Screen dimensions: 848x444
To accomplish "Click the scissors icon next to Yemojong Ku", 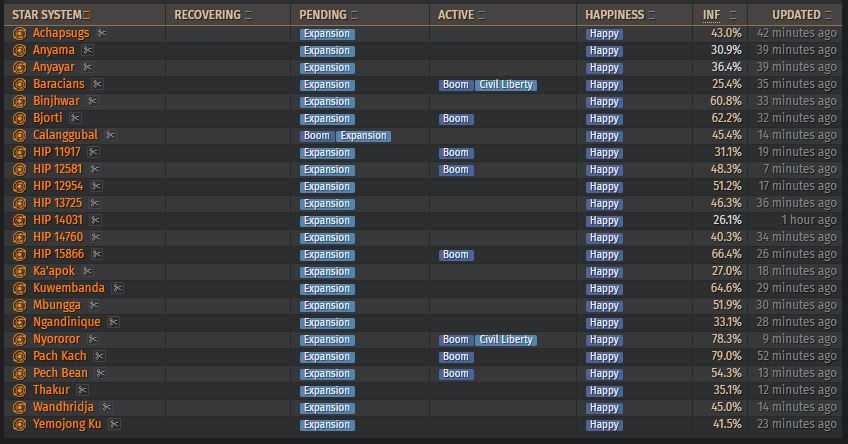I will [x=114, y=424].
